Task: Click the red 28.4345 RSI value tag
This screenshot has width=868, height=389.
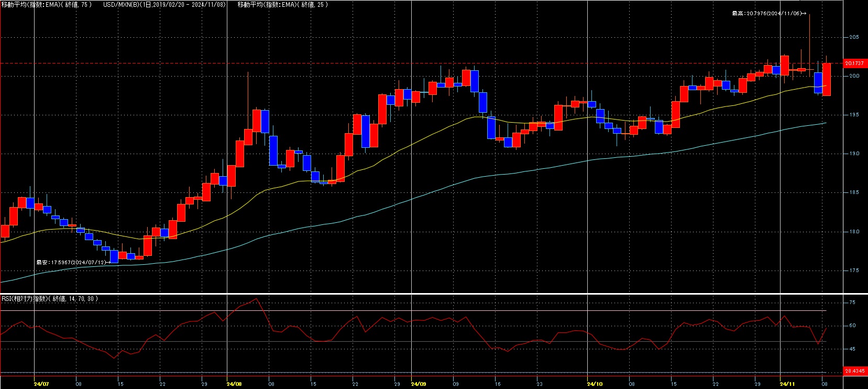Action: 854,371
